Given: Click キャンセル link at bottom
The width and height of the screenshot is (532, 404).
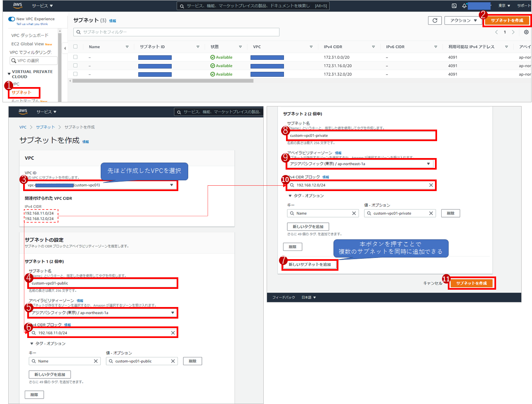Looking at the screenshot, I should 432,283.
